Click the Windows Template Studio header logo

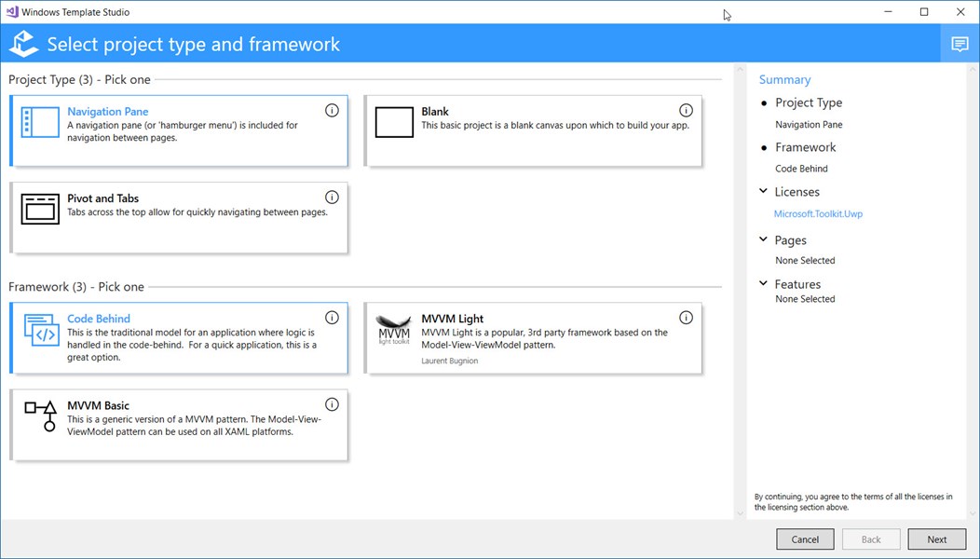pos(23,44)
